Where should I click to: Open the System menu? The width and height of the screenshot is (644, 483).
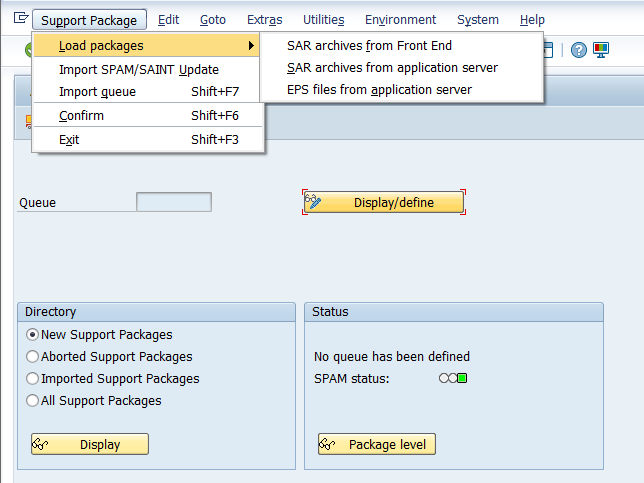[x=478, y=20]
